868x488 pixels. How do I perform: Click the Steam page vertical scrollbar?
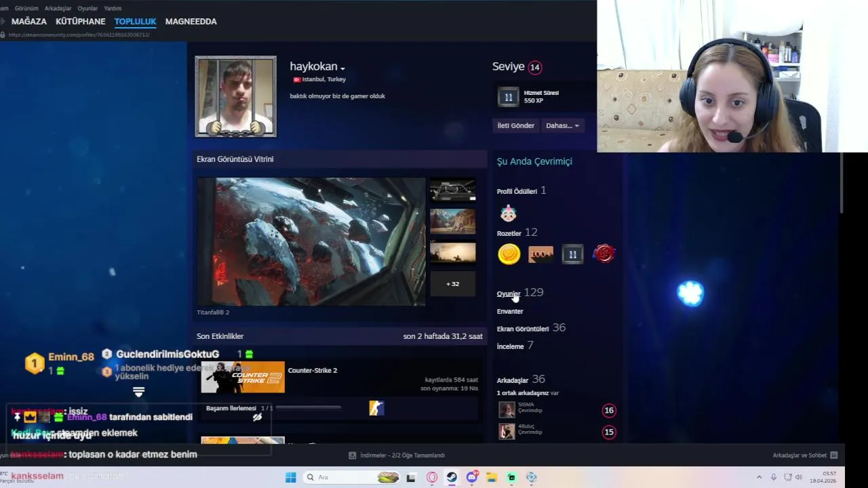842,183
